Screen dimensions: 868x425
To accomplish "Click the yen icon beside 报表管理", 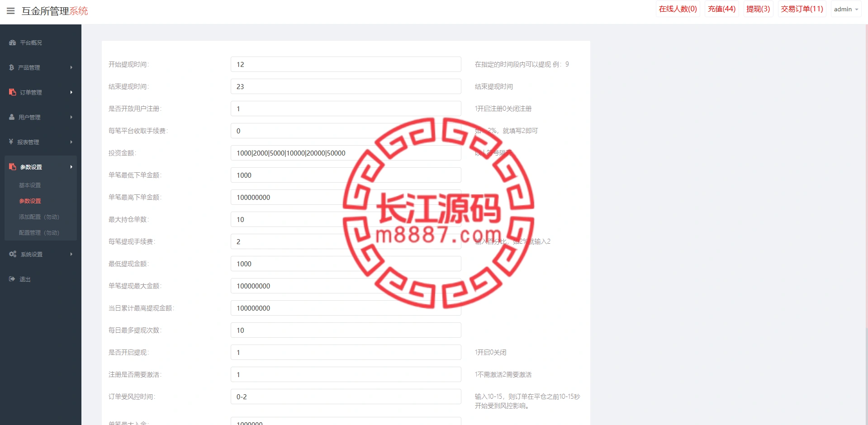I will point(11,142).
